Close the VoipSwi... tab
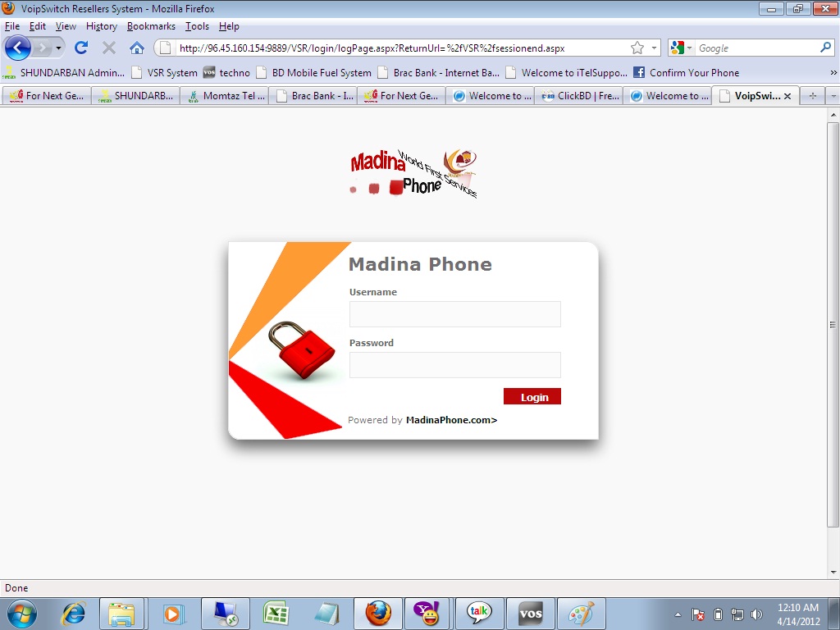This screenshot has width=840, height=630. 787,97
